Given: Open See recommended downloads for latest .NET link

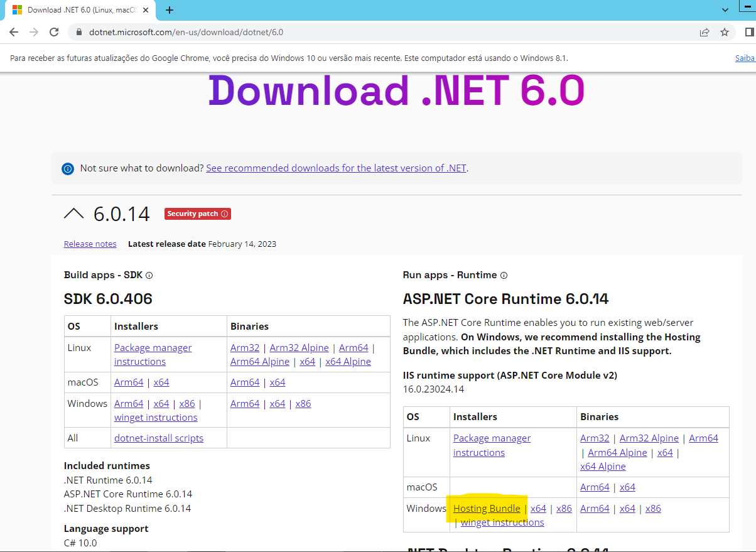Looking at the screenshot, I should click(x=336, y=168).
